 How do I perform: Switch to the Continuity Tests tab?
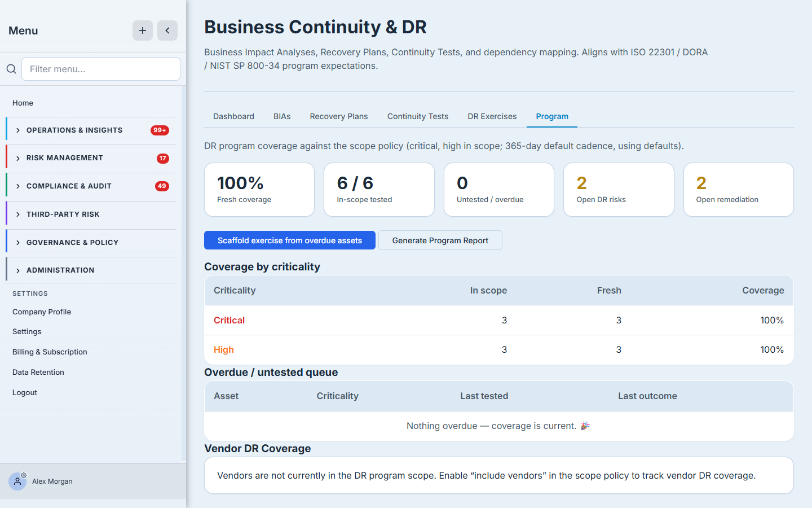[x=418, y=116]
